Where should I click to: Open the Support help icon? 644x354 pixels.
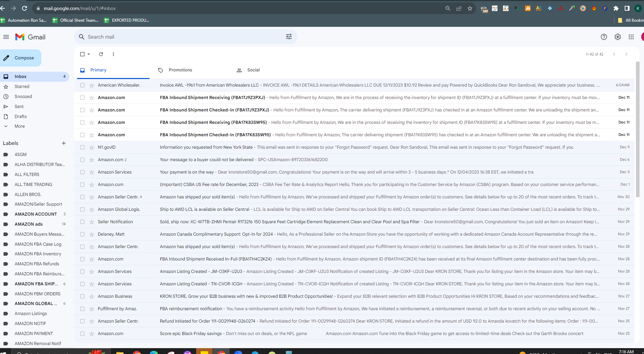click(604, 37)
